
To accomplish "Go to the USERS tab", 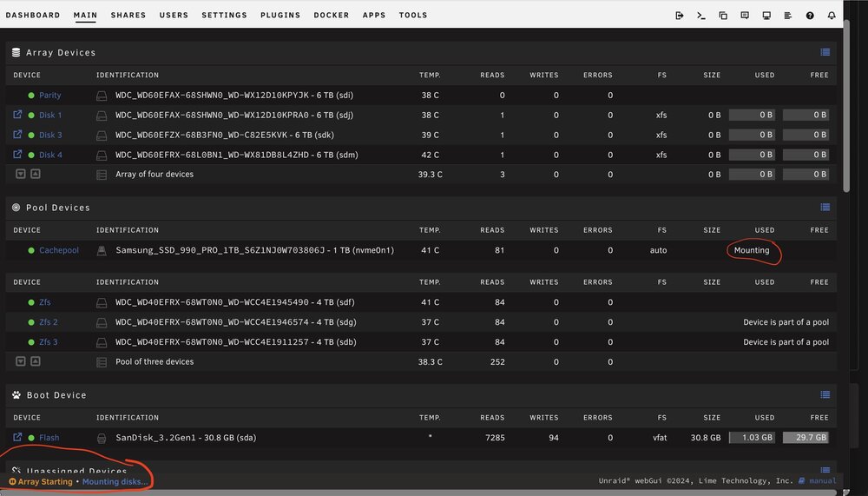I will pos(174,15).
